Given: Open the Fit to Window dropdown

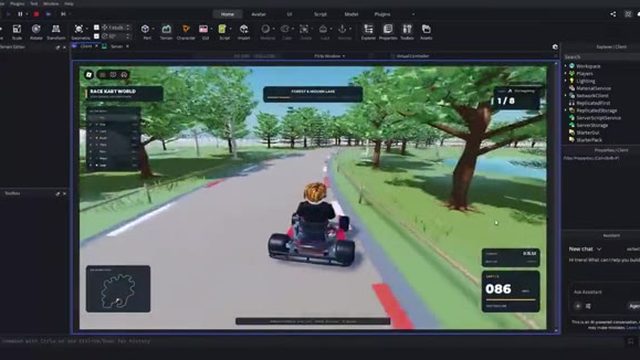Looking at the screenshot, I should [330, 56].
